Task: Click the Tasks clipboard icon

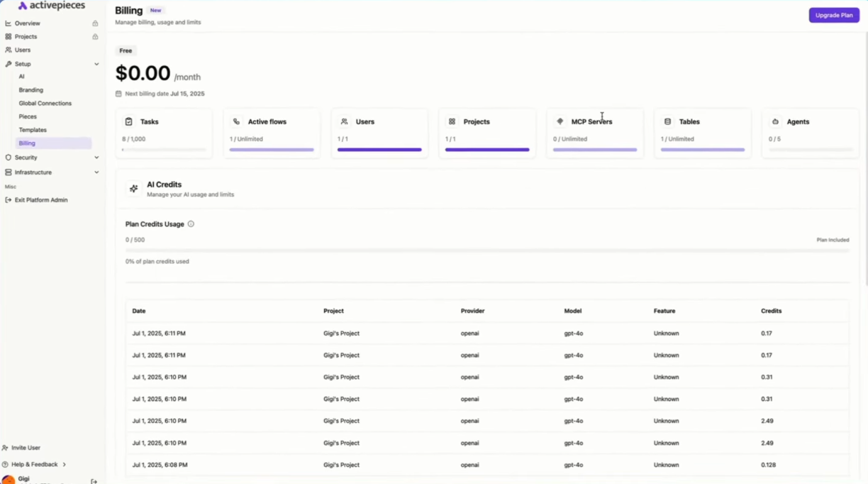Action: [128, 122]
